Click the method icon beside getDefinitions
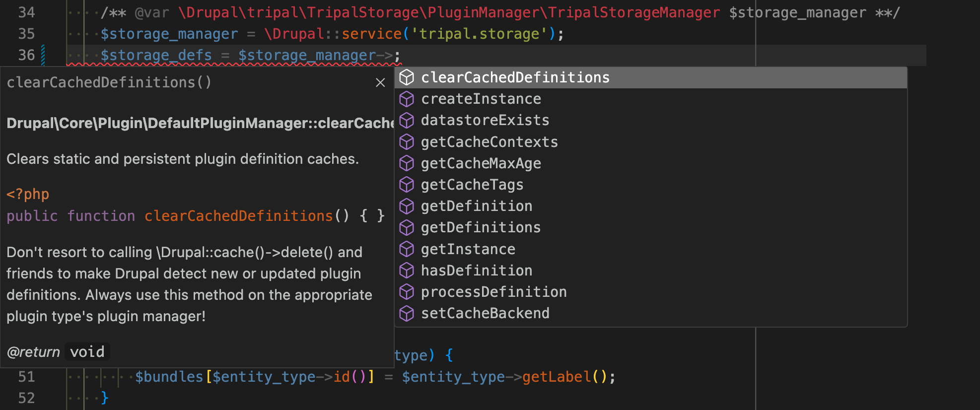This screenshot has width=980, height=410. coord(407,228)
